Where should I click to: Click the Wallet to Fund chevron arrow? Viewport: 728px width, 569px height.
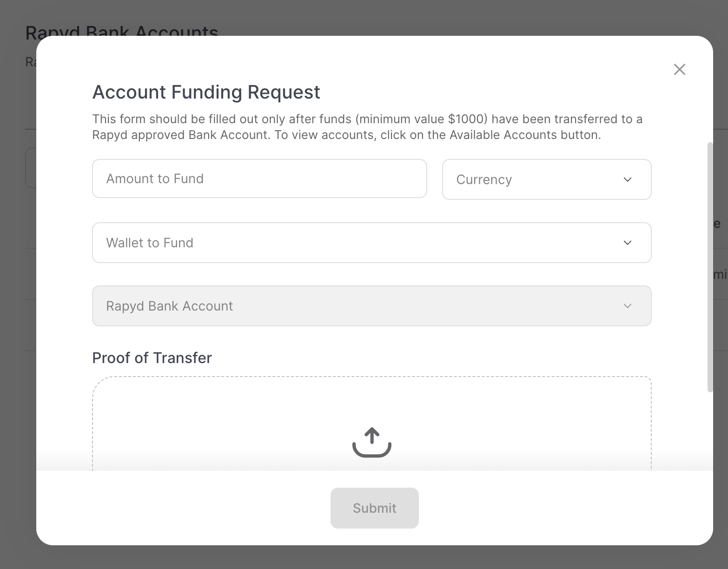pyautogui.click(x=627, y=243)
